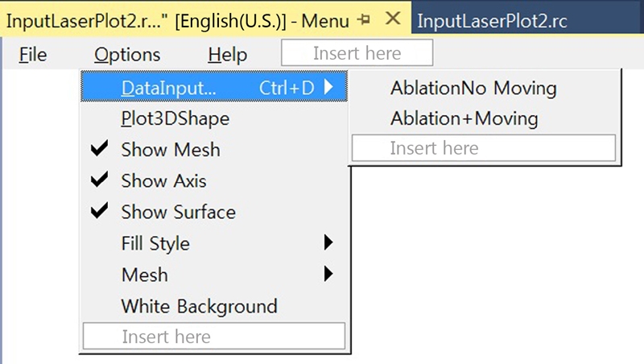Open the Help menu
The height and width of the screenshot is (364, 644).
pyautogui.click(x=227, y=55)
